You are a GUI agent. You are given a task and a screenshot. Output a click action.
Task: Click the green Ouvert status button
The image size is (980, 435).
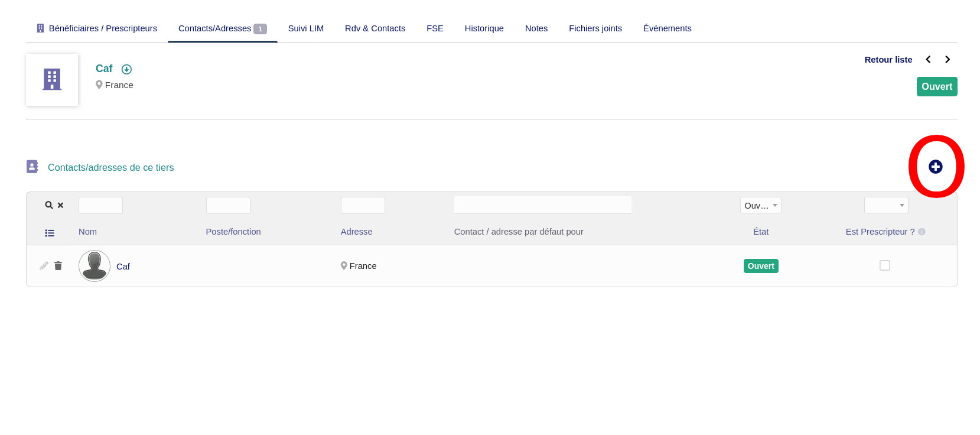(936, 86)
